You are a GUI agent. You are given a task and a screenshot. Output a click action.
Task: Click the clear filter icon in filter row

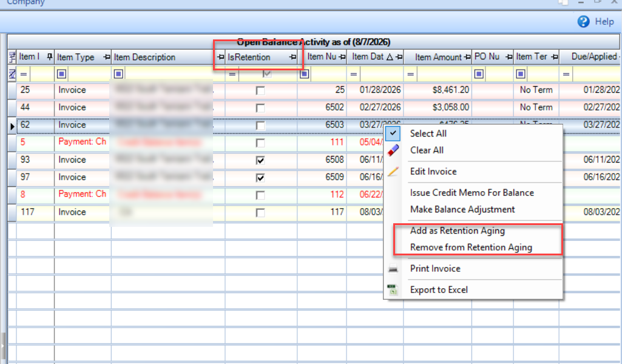[x=12, y=74]
